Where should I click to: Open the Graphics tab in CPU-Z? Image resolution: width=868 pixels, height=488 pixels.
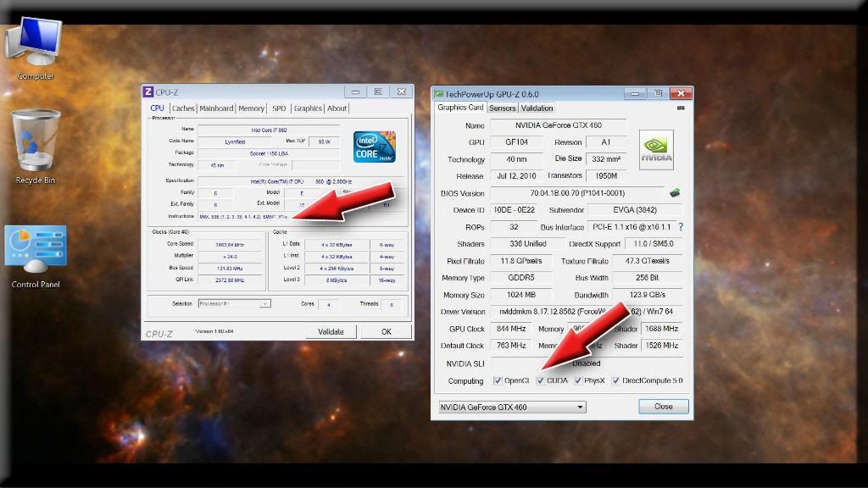tap(308, 108)
